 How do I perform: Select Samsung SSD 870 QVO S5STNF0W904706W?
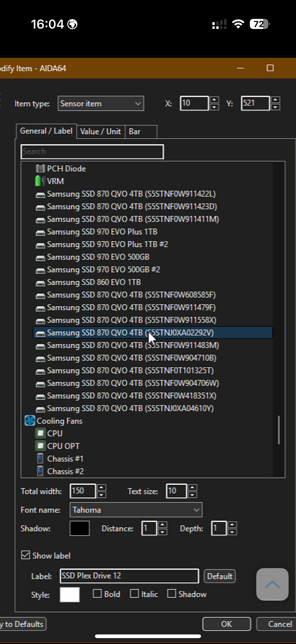(x=133, y=383)
